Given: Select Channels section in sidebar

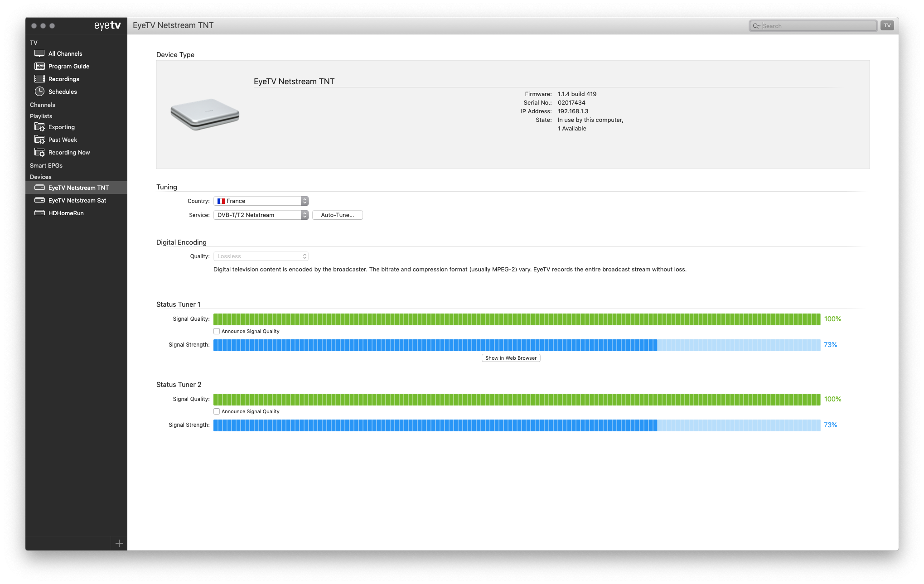Looking at the screenshot, I should [x=43, y=105].
